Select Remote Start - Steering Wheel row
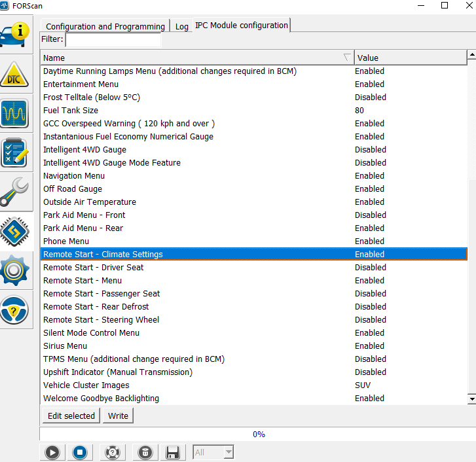Image resolution: width=476 pixels, height=462 pixels. [x=254, y=319]
